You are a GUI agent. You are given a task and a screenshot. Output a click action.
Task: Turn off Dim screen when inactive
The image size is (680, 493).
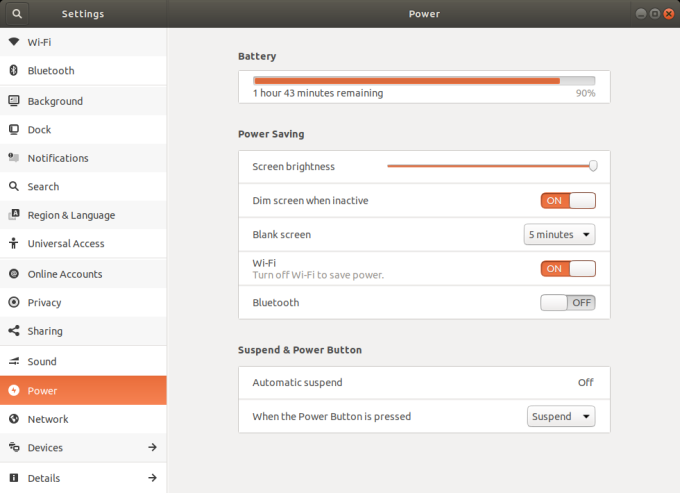pos(567,200)
